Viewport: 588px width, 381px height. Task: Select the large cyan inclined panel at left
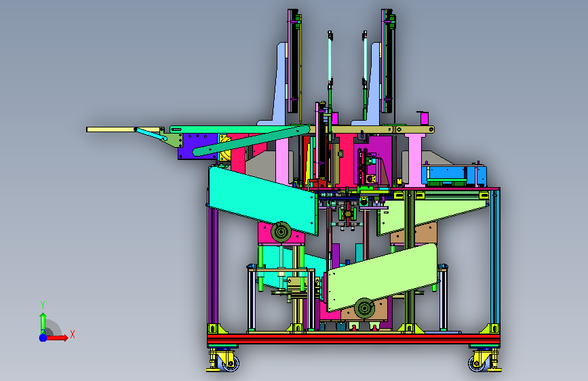pyautogui.click(x=263, y=200)
